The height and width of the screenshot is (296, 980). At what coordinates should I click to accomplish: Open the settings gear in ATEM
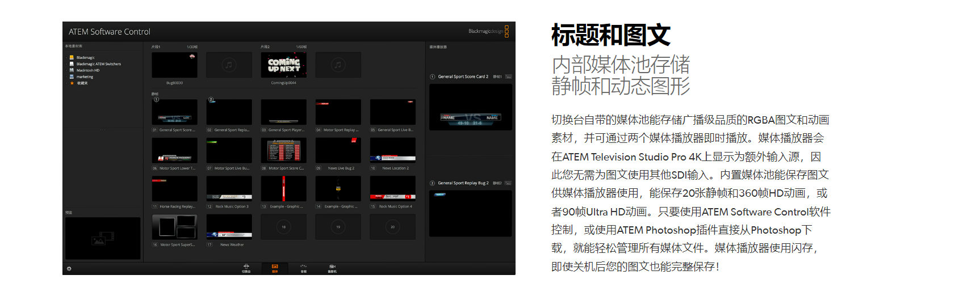click(x=69, y=269)
